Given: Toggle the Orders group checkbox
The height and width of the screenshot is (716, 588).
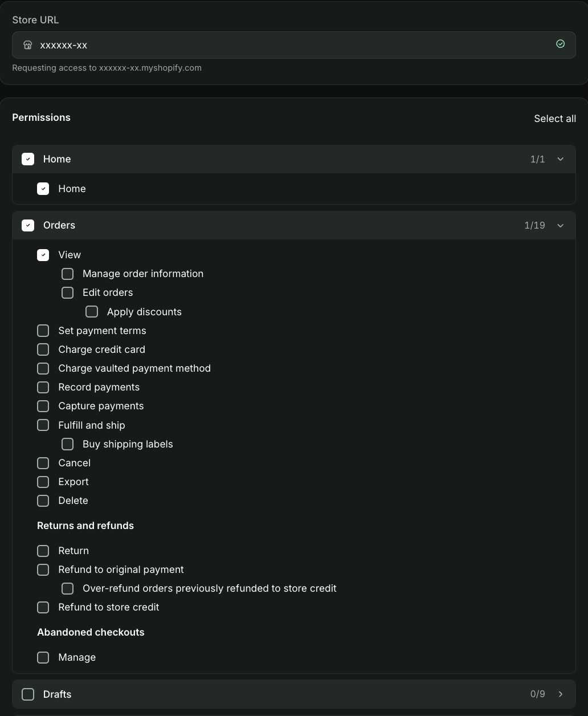Looking at the screenshot, I should point(28,225).
